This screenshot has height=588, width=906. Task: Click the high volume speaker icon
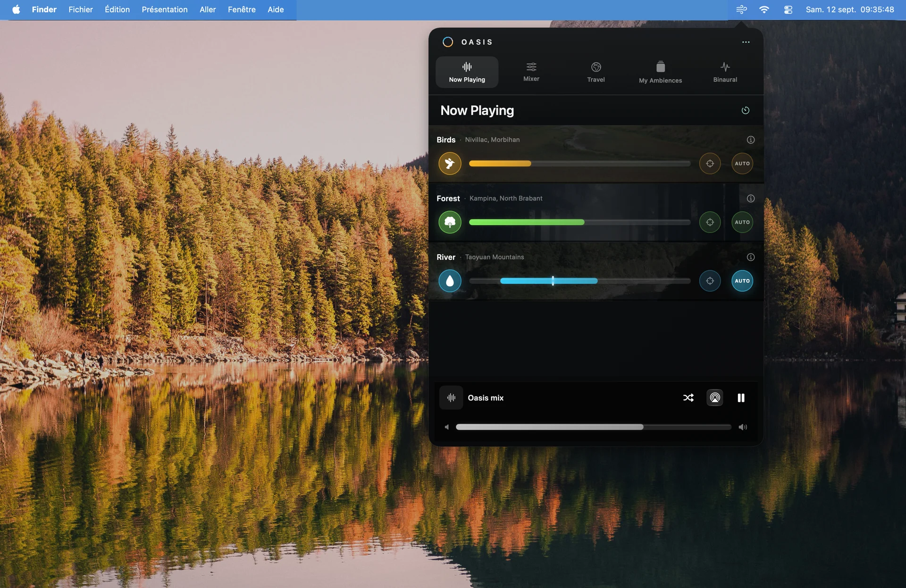coord(743,427)
